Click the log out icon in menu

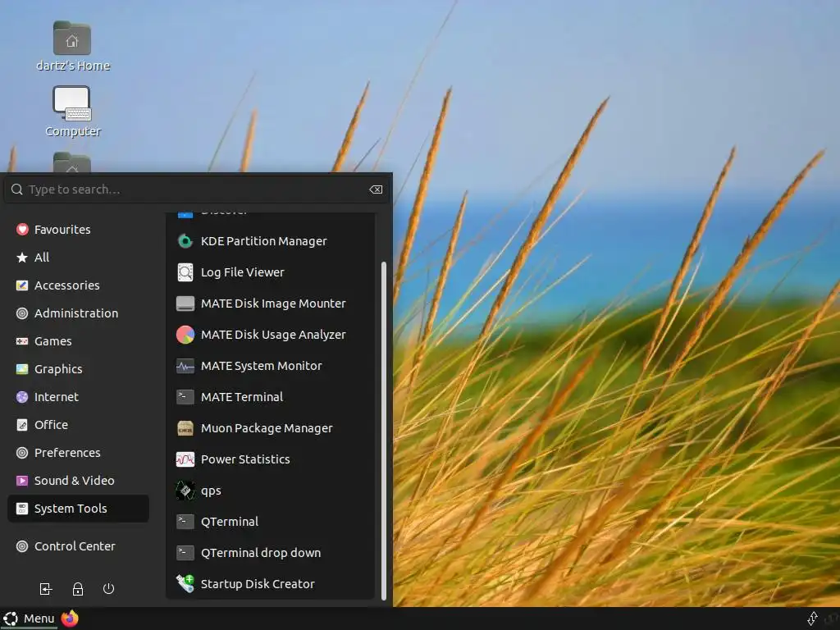pyautogui.click(x=46, y=589)
